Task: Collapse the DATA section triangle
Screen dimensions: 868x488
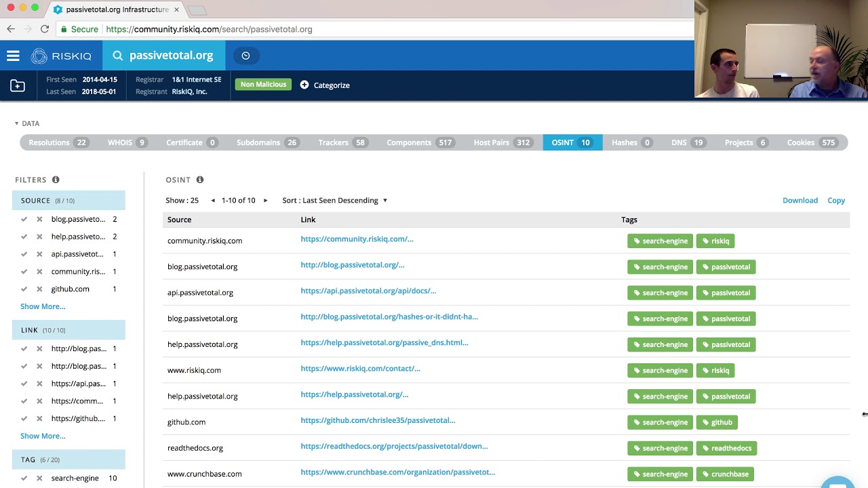Action: click(16, 123)
